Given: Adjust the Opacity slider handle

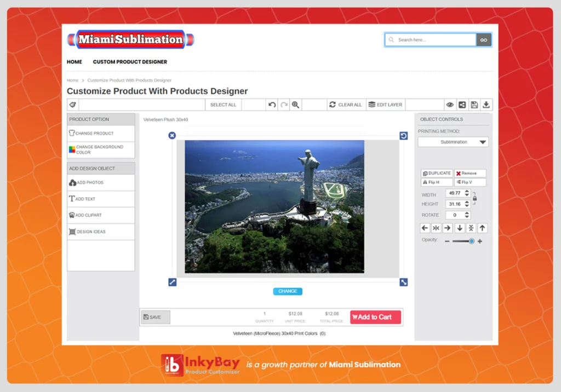Looking at the screenshot, I should point(471,241).
